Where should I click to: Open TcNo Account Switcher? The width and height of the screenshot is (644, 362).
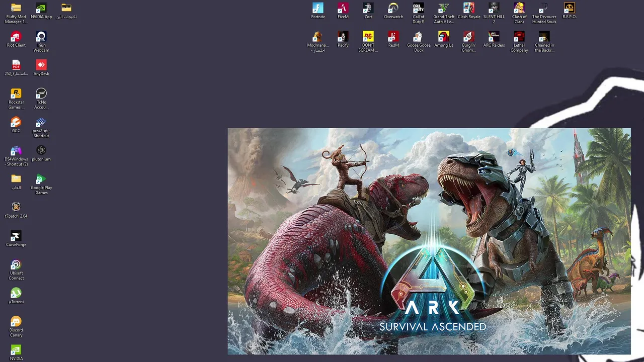click(41, 94)
